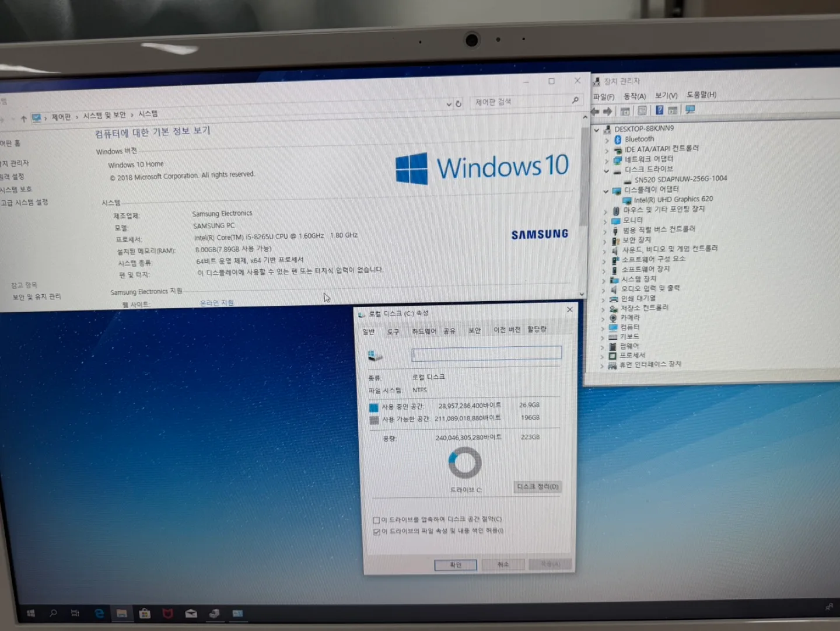
Task: Switch to the 이전 버전 tab
Action: pyautogui.click(x=507, y=330)
